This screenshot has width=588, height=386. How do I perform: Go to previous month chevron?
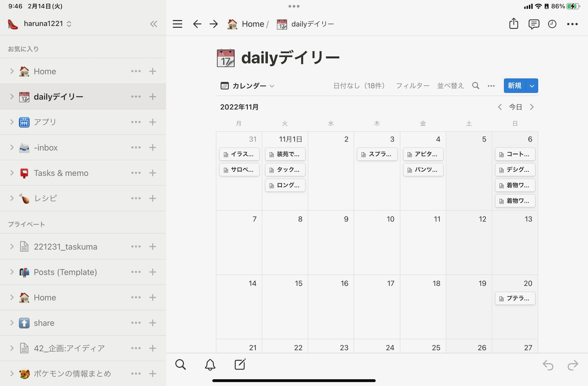click(500, 107)
